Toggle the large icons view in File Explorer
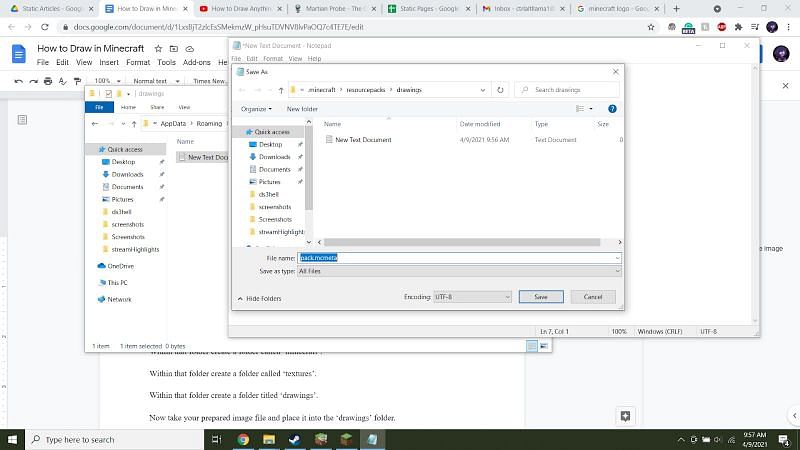800x450 pixels. click(545, 346)
